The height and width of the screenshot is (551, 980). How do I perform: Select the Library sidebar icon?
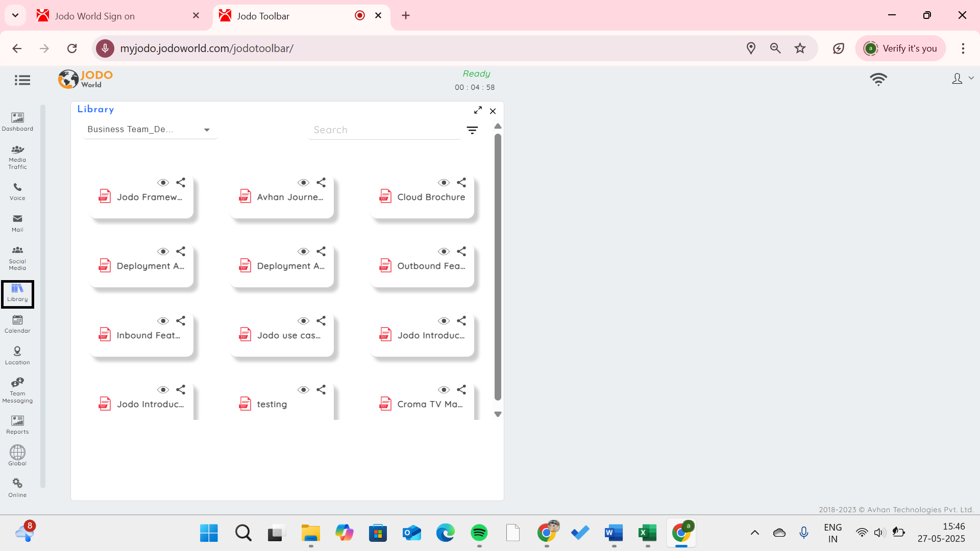click(x=17, y=293)
